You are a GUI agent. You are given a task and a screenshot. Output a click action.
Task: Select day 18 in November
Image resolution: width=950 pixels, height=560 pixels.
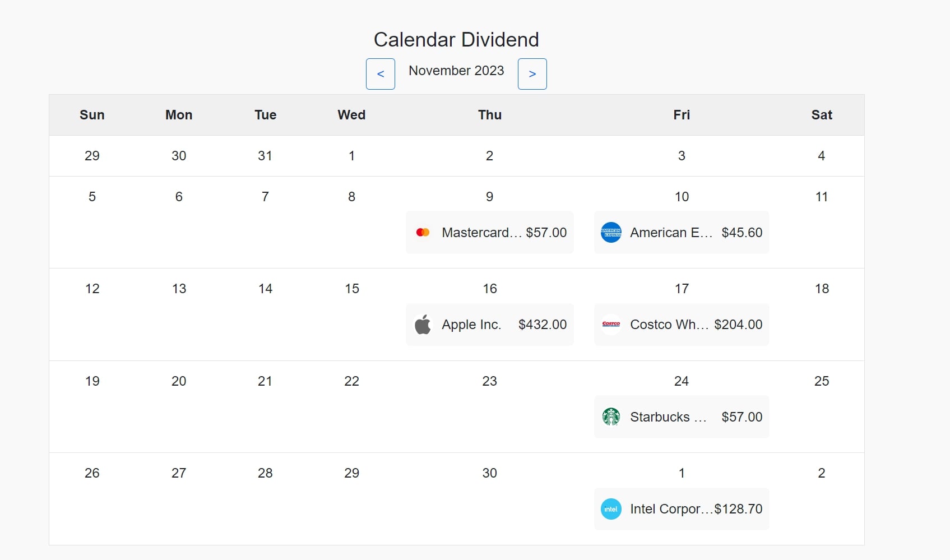tap(822, 289)
